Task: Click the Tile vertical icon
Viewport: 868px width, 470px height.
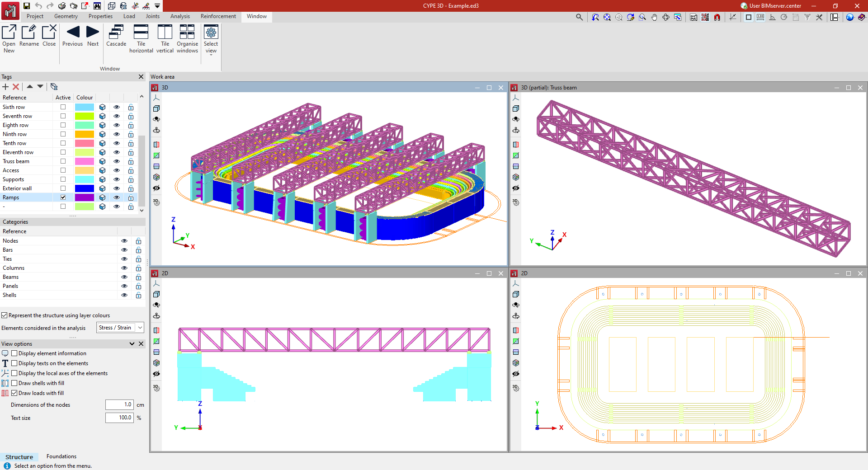Action: tap(165, 33)
